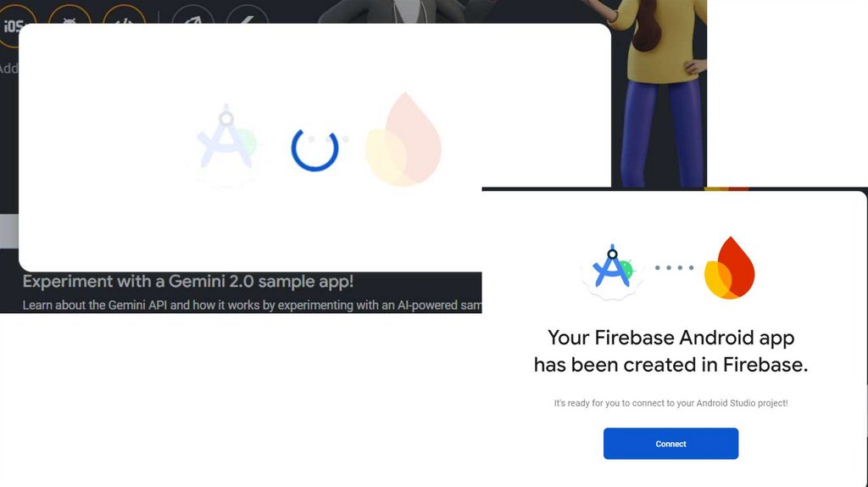Click the Add label under platform icons

click(8, 69)
